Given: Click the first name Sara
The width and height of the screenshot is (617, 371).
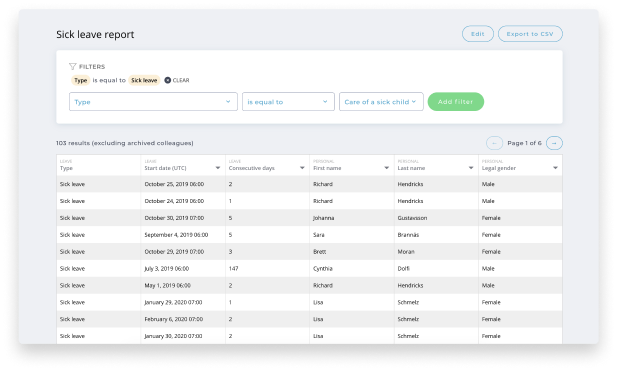Looking at the screenshot, I should click(x=319, y=235).
